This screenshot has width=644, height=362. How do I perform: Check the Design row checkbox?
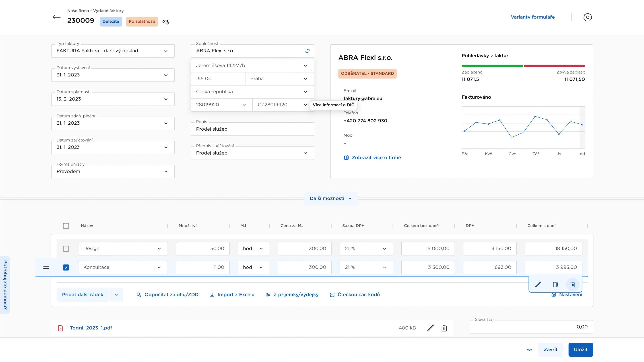pyautogui.click(x=66, y=249)
